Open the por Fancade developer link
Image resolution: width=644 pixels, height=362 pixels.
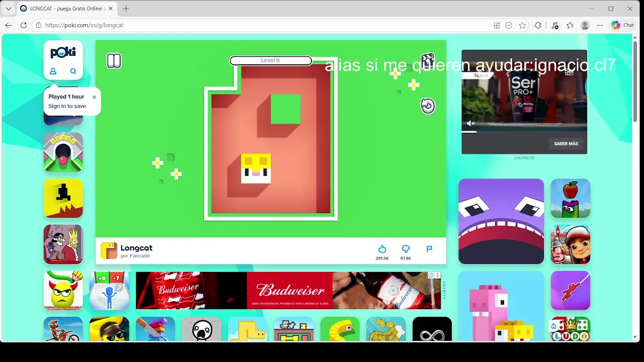pos(135,256)
